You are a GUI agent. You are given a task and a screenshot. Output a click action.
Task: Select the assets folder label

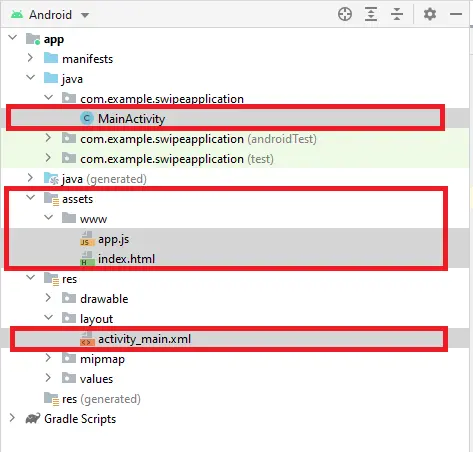point(77,199)
